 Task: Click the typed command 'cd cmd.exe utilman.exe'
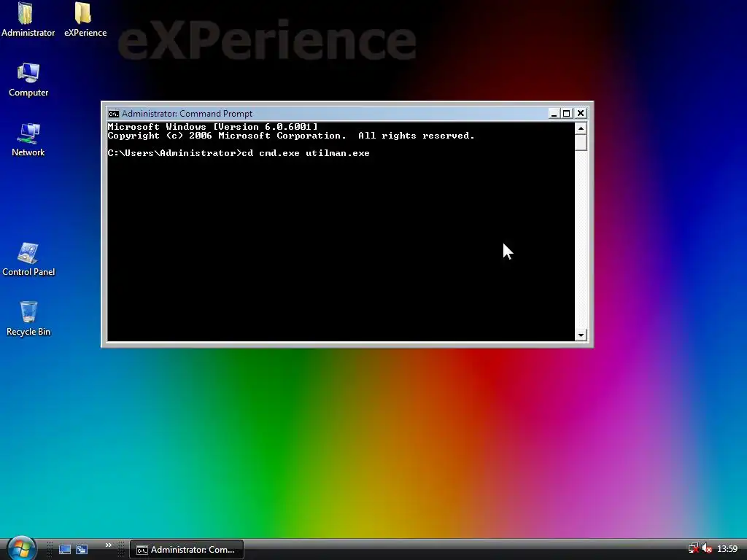tap(306, 153)
